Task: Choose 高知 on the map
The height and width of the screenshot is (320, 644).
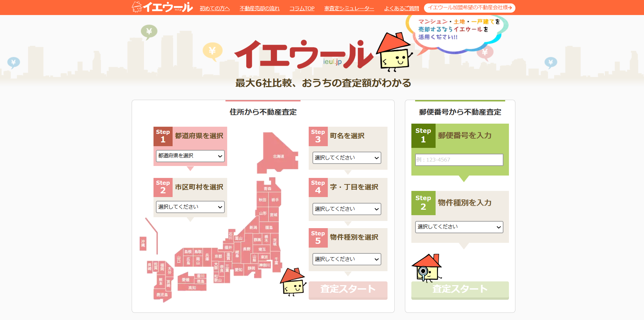Action: pos(192,288)
